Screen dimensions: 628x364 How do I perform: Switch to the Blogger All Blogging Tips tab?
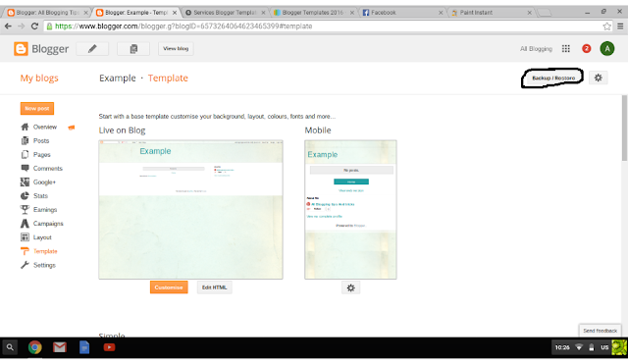coord(48,13)
